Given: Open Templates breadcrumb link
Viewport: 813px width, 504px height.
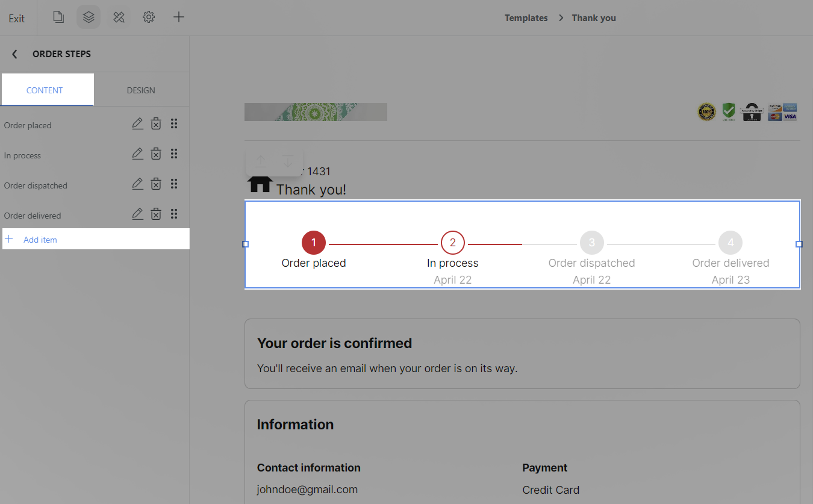Looking at the screenshot, I should [x=526, y=18].
